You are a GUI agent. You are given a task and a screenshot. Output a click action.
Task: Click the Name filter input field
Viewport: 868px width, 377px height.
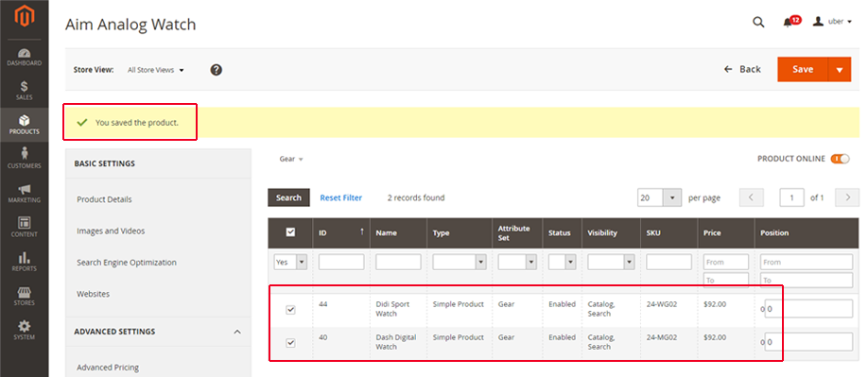pos(399,262)
